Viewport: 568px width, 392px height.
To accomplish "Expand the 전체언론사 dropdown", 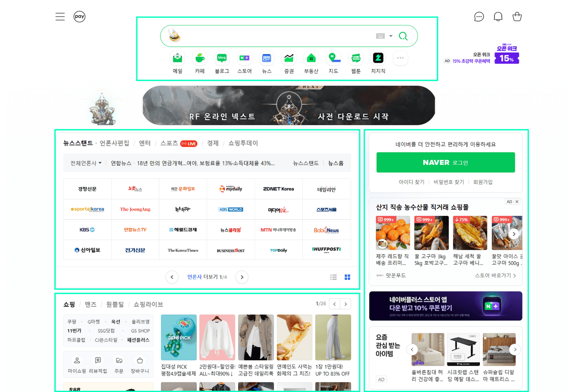I will [86, 163].
